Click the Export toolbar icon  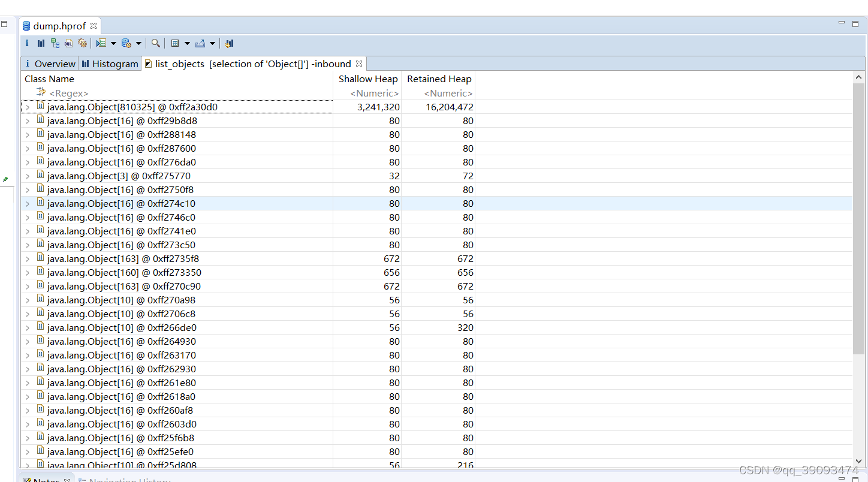tap(200, 43)
